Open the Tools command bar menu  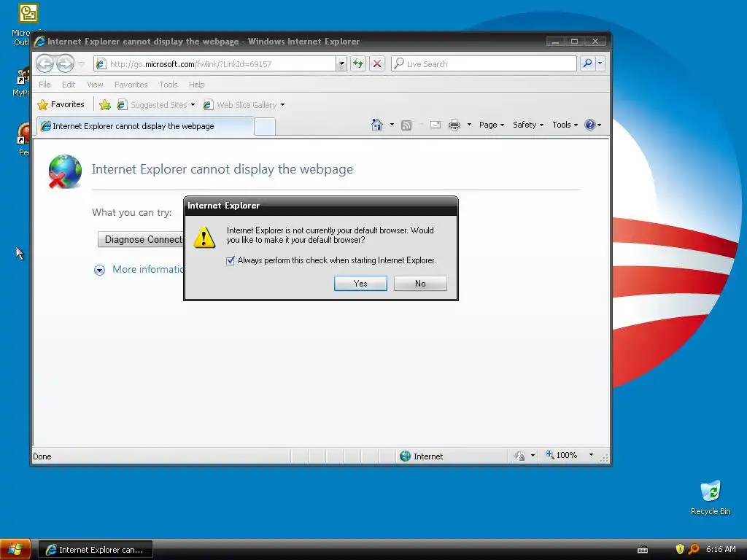565,125
